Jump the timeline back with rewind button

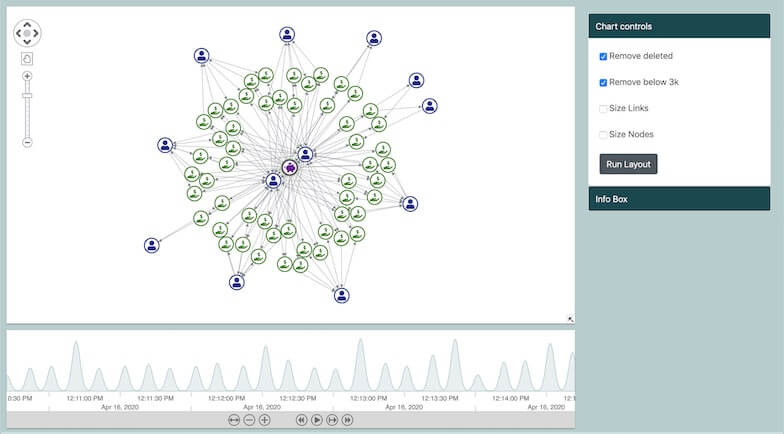click(x=301, y=421)
